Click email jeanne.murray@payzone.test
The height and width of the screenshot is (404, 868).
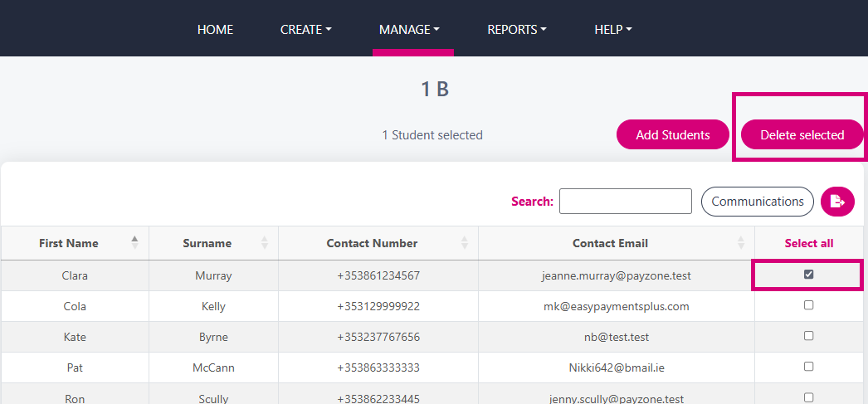coord(616,275)
